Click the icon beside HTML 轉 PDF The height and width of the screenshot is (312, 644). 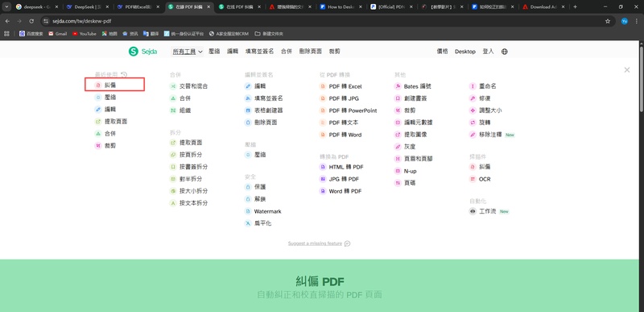[x=323, y=167]
